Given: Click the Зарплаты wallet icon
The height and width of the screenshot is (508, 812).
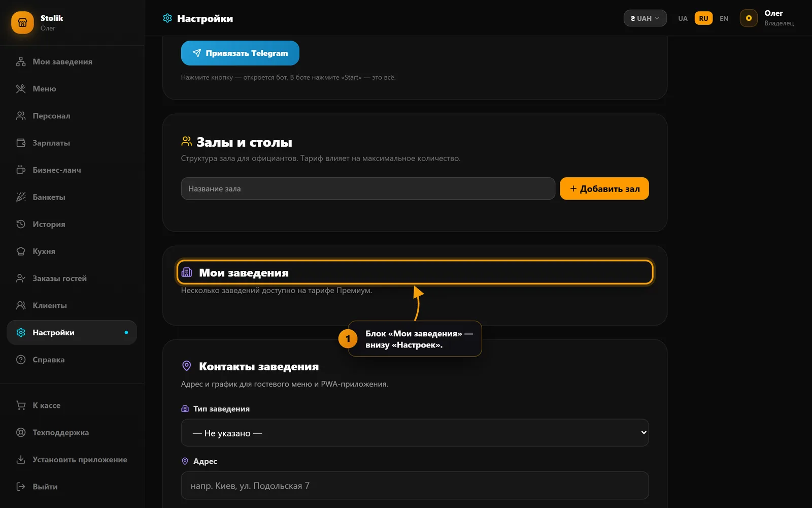Looking at the screenshot, I should coord(21,143).
